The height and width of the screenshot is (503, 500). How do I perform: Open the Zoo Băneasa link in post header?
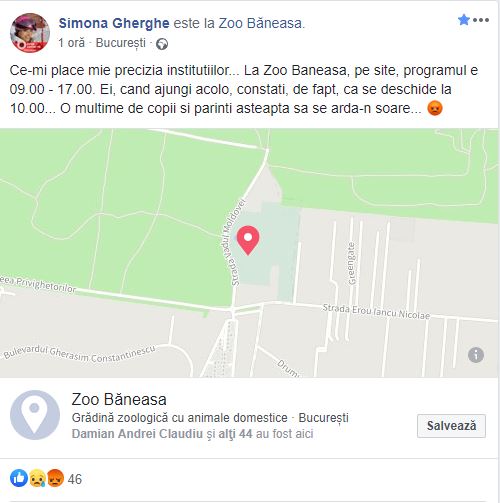[262, 23]
